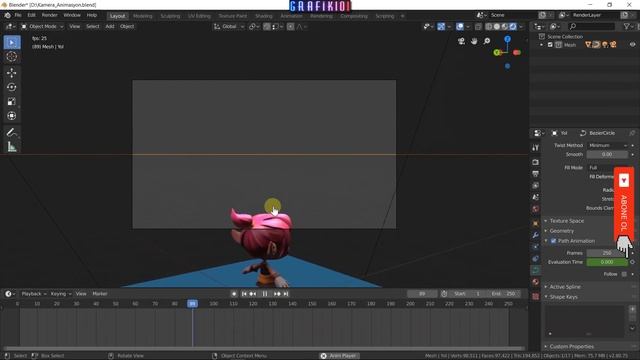Select the Move tool
640x360 pixels.
tap(12, 73)
